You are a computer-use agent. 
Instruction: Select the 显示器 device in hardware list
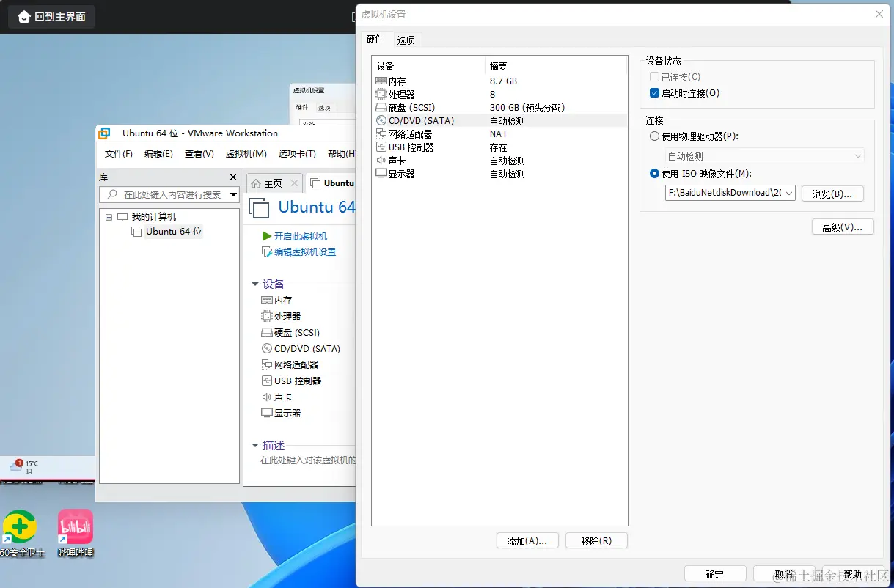click(x=400, y=174)
